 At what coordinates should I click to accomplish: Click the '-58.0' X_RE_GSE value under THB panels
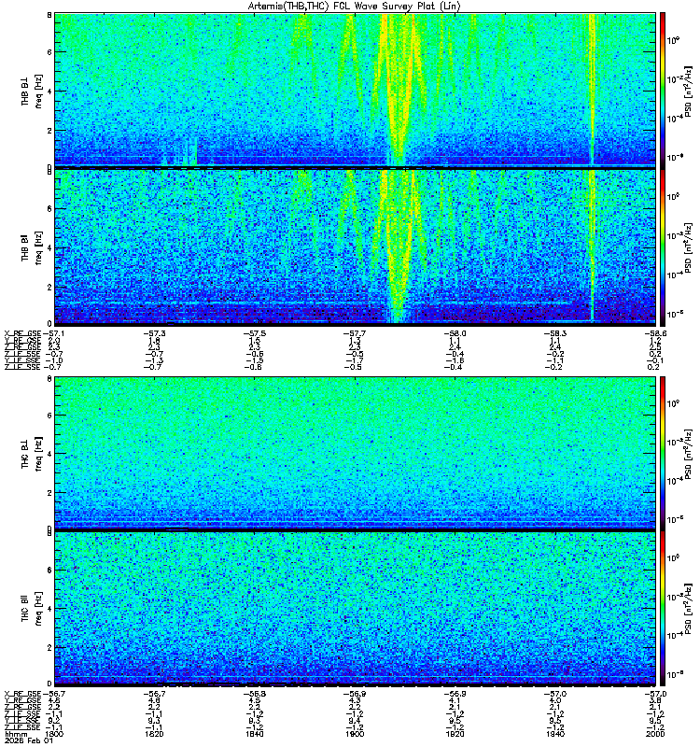[455, 333]
